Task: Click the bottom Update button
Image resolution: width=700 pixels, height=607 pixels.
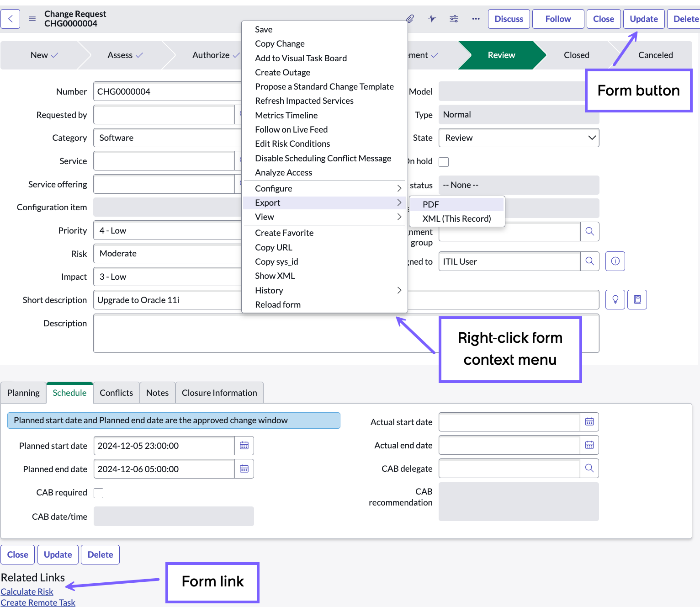Action: coord(58,554)
